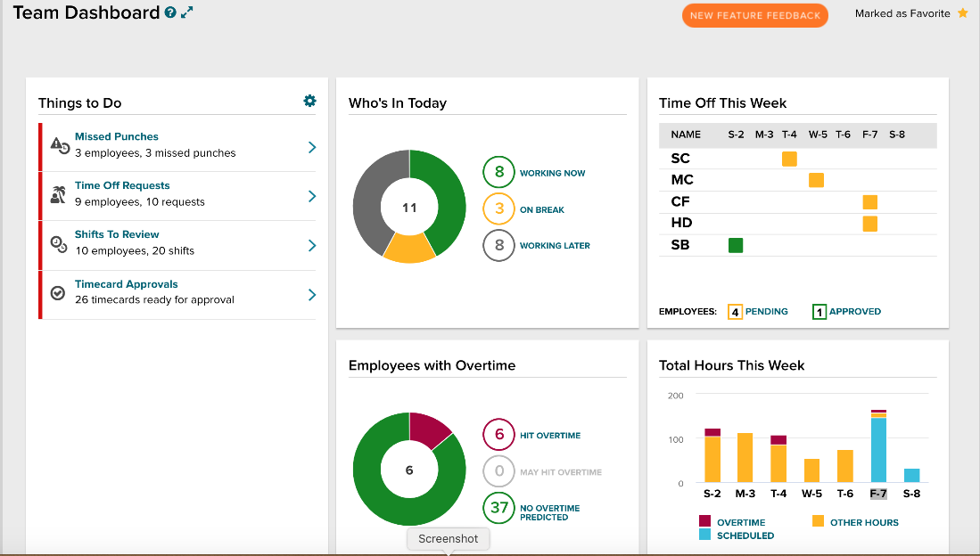Open Things to Do settings gear
Screen dimensions: 980x556
click(x=309, y=101)
